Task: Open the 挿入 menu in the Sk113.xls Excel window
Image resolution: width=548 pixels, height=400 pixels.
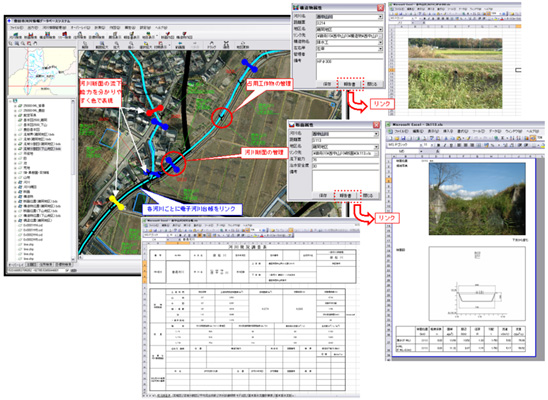Action: coord(448,131)
